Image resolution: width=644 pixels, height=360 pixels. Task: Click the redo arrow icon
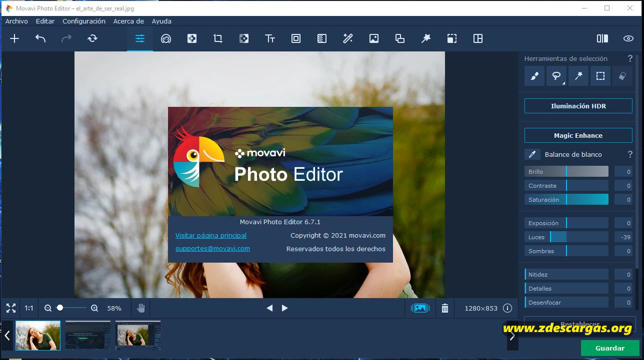pyautogui.click(x=66, y=38)
